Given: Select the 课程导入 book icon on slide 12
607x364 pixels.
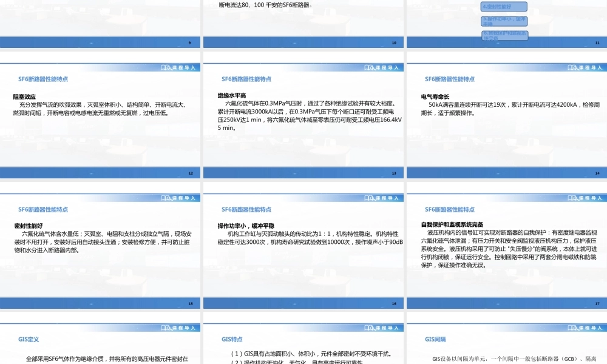Looking at the screenshot, I should click(166, 68).
